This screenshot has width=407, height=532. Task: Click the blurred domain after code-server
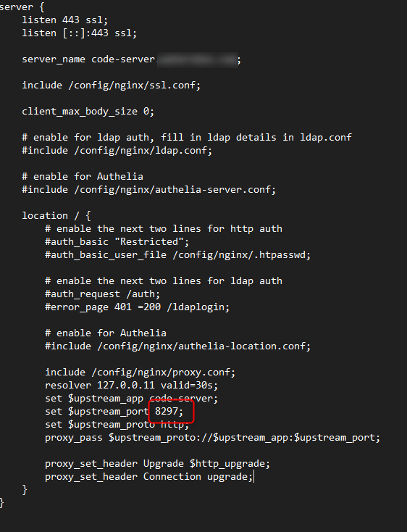(x=197, y=59)
